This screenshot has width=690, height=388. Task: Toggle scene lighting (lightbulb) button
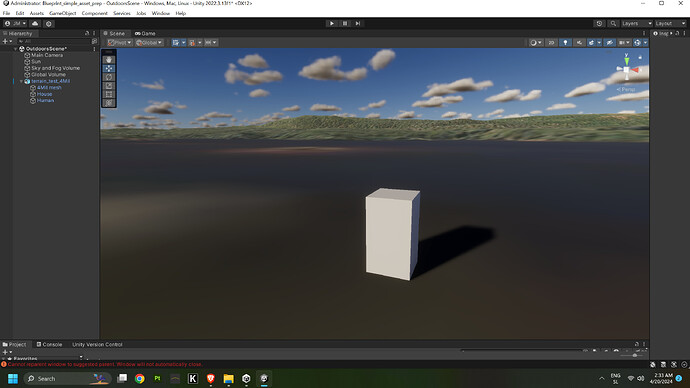click(x=565, y=43)
